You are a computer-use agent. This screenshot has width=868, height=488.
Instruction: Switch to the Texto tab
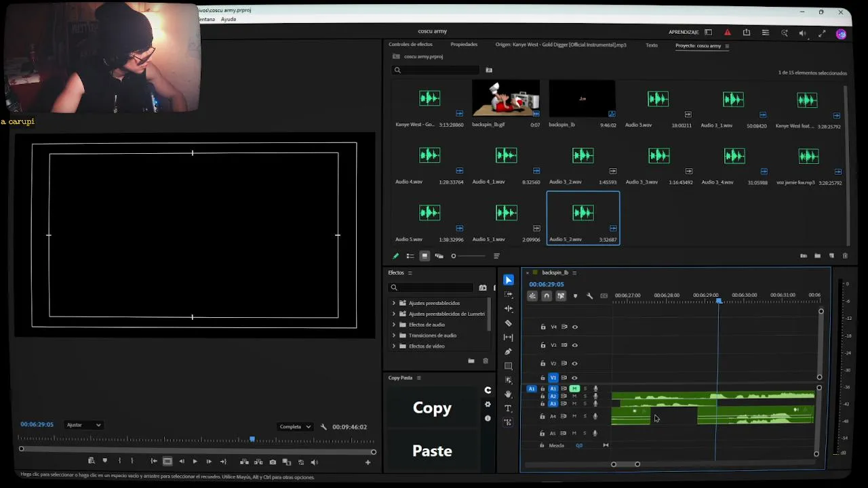click(652, 45)
